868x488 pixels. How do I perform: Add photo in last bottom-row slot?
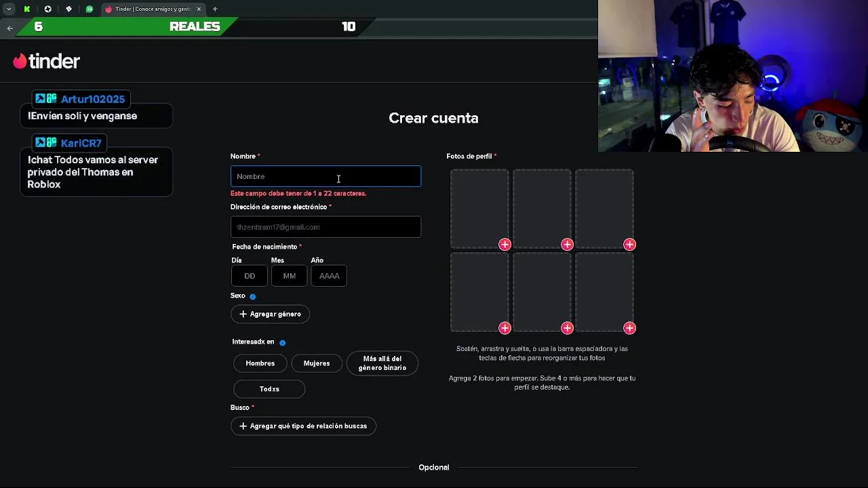pos(629,328)
